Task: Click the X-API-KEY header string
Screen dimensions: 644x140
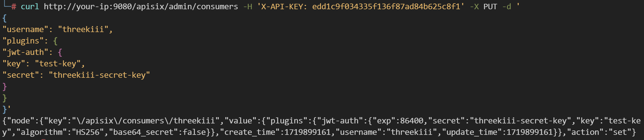Action: [x=361, y=7]
